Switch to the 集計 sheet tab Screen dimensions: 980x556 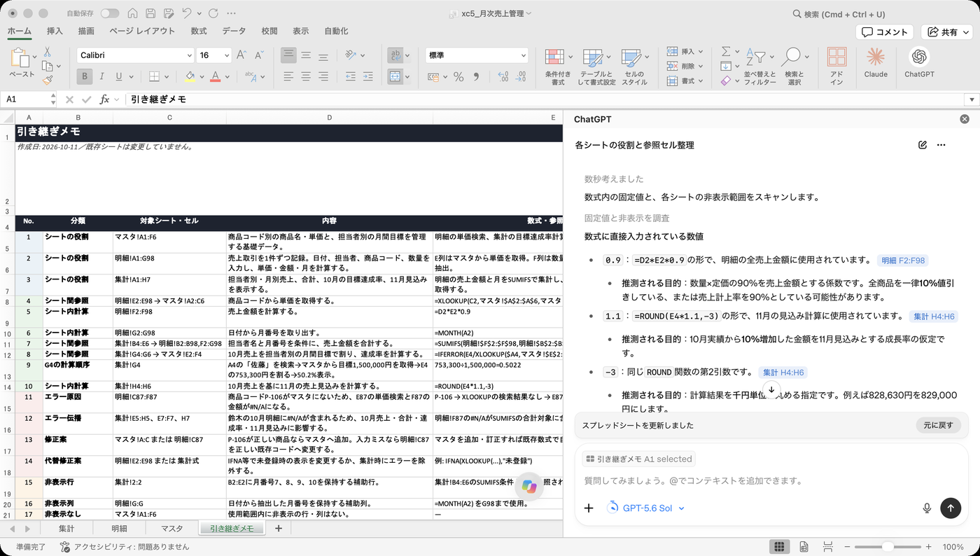click(66, 529)
